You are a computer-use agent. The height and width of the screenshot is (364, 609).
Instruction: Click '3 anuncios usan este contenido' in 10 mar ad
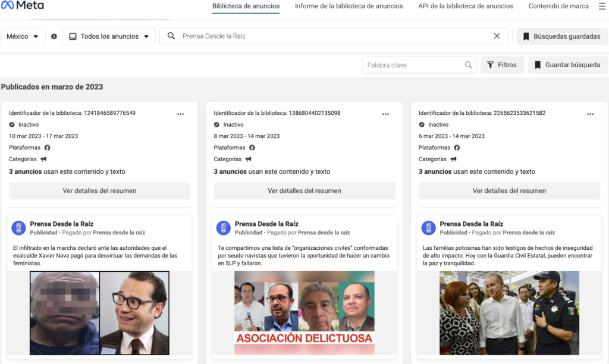coord(67,171)
